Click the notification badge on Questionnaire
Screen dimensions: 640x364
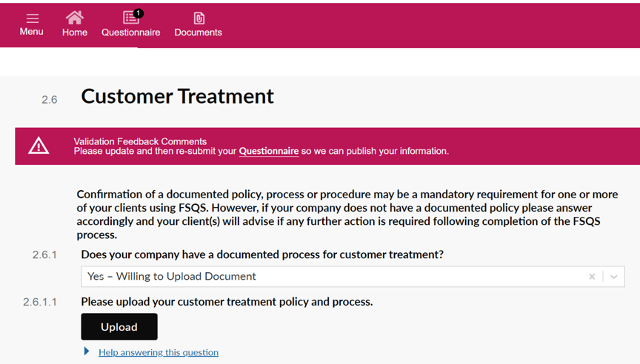139,13
